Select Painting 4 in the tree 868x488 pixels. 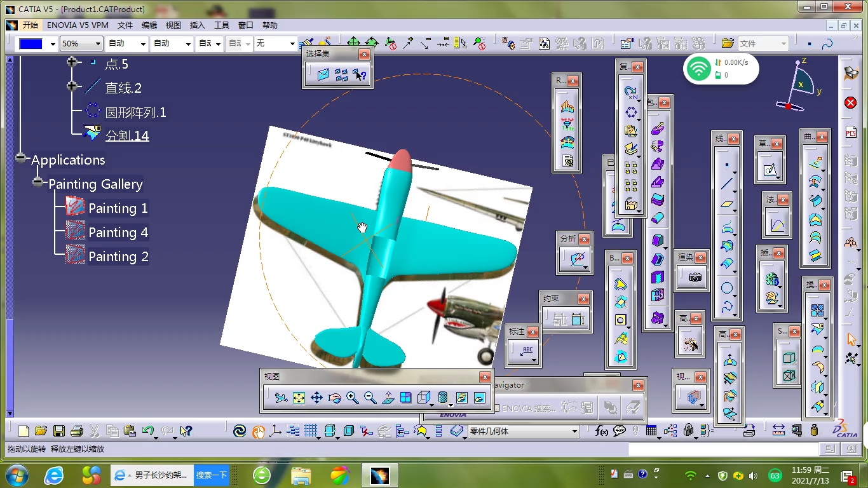(x=118, y=233)
